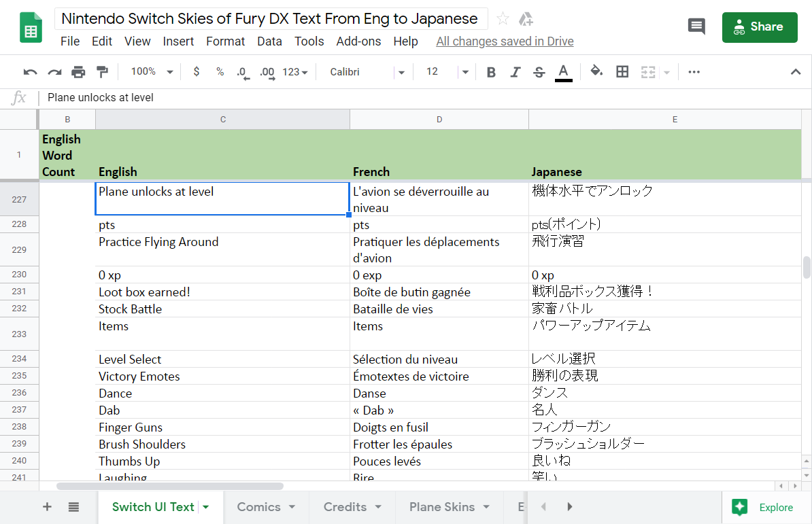
Task: Format as percent
Action: (220, 72)
